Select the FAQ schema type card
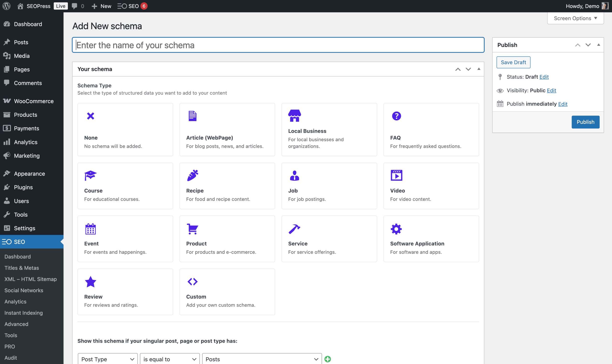This screenshot has height=364, width=612. 431,129
